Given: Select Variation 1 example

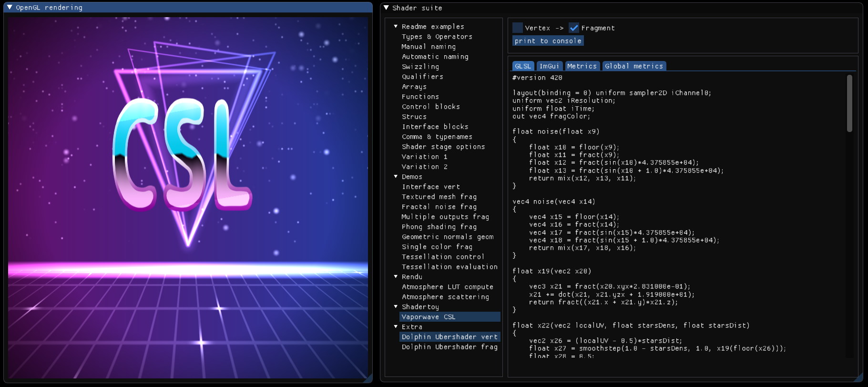Looking at the screenshot, I should [425, 157].
